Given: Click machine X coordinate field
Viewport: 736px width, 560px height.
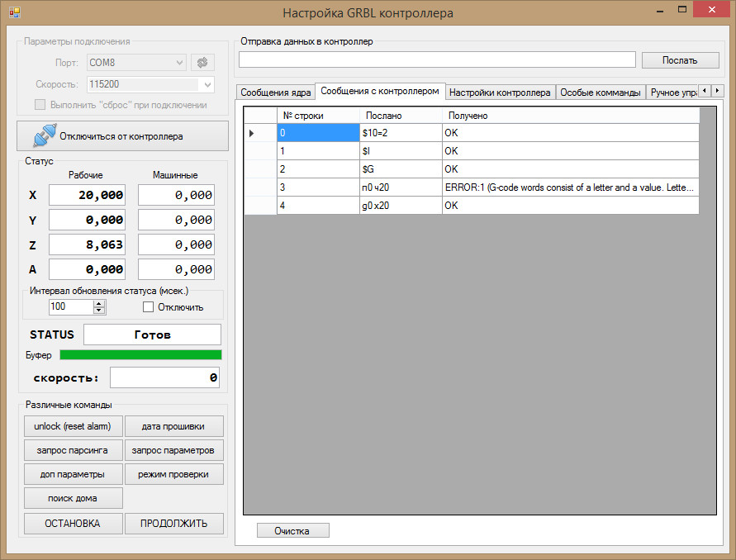Looking at the screenshot, I should [176, 195].
